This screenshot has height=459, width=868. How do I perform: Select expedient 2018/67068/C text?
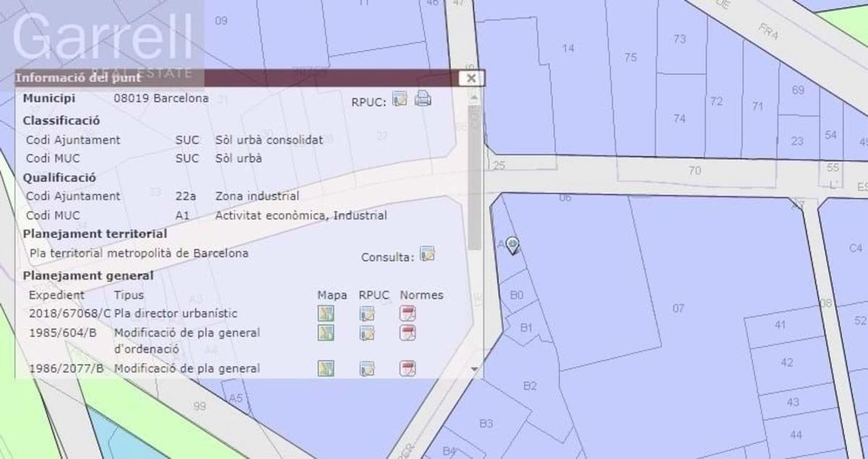70,314
